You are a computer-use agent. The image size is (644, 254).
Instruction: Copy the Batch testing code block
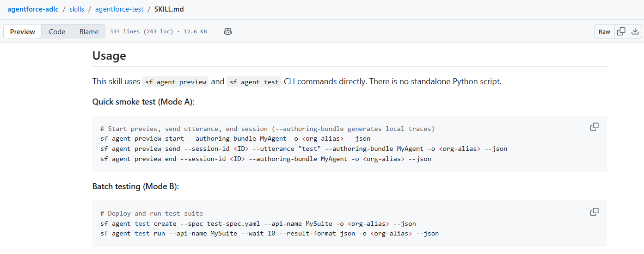tap(594, 212)
